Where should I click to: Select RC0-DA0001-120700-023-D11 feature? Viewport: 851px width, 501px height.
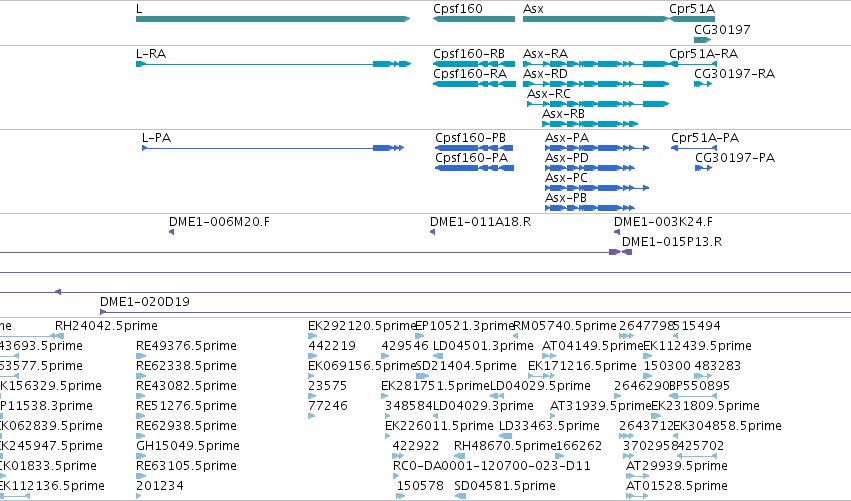[396, 476]
